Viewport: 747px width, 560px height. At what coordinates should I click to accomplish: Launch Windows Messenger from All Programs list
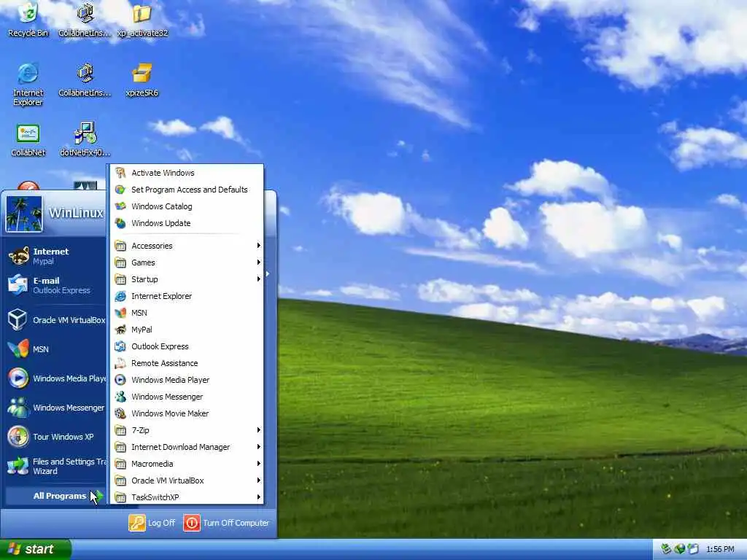point(187,397)
